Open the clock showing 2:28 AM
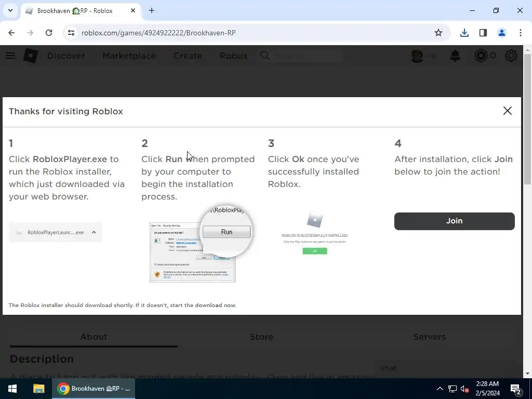The width and height of the screenshot is (532, 399). 487,389
